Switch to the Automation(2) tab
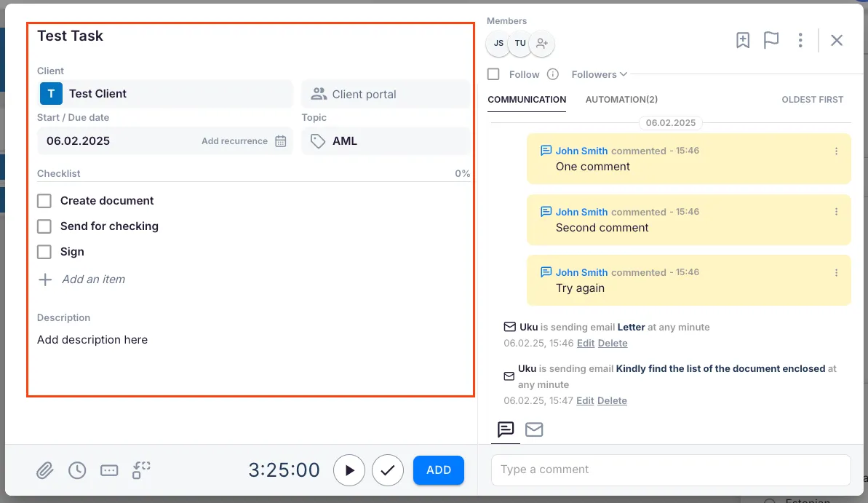The height and width of the screenshot is (503, 868). (x=621, y=100)
